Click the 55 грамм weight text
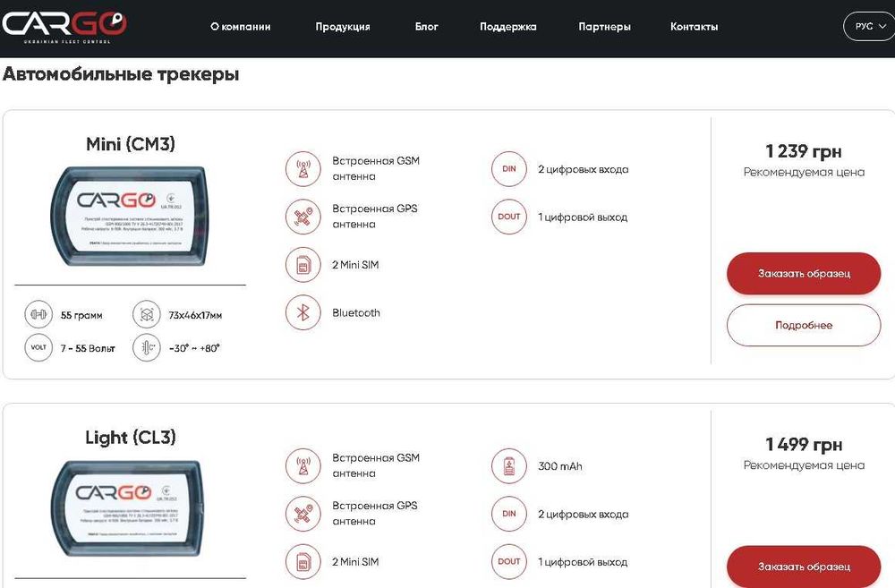This screenshot has width=895, height=588. click(81, 315)
